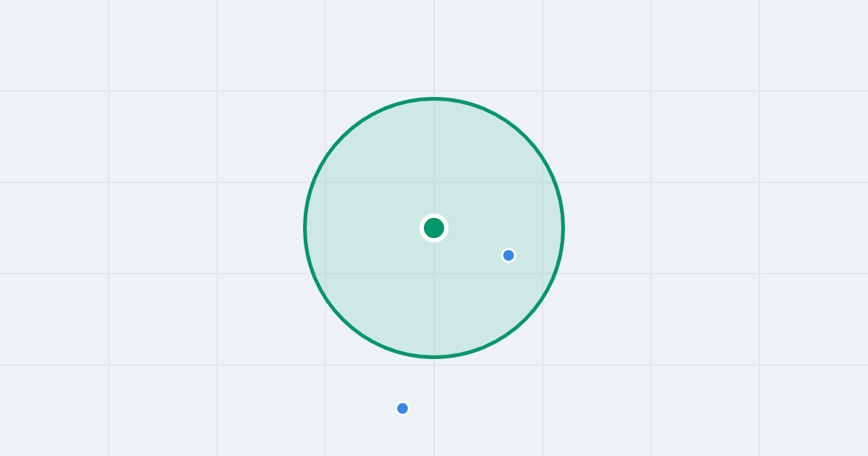Click the green center marker of the circle
Viewport: 868px width, 456px height.
point(434,228)
